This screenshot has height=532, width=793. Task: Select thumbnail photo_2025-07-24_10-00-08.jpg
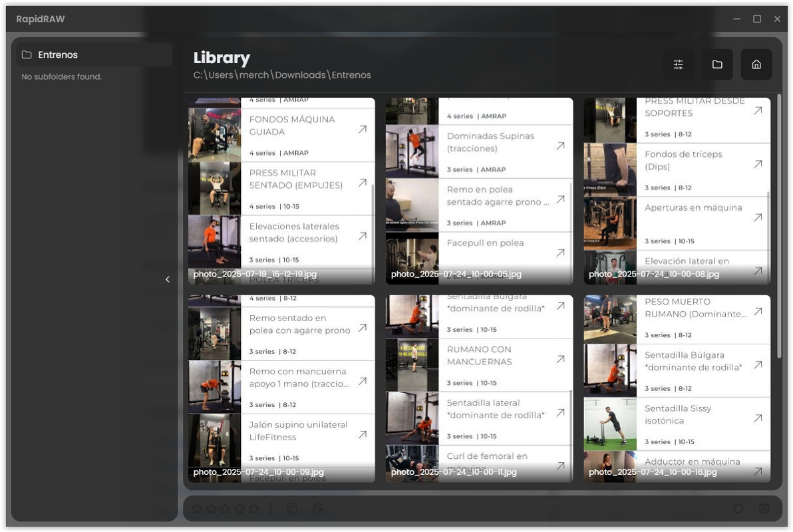pos(677,191)
